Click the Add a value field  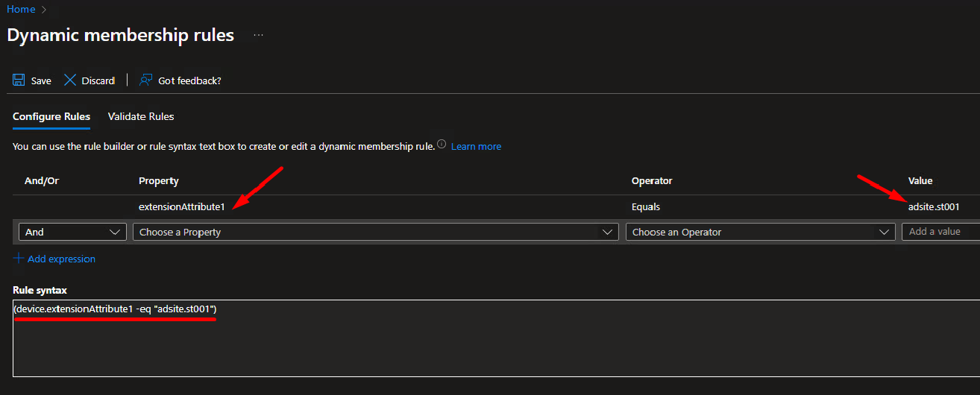click(940, 232)
